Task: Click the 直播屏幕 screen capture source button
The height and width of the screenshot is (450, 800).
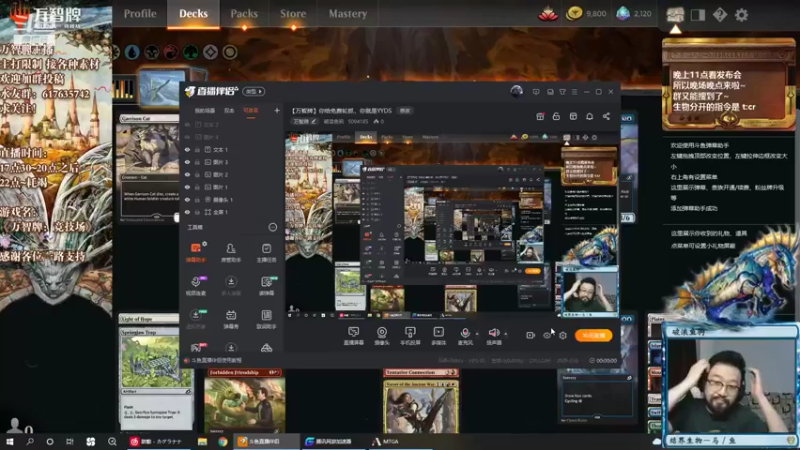Action: 354,336
